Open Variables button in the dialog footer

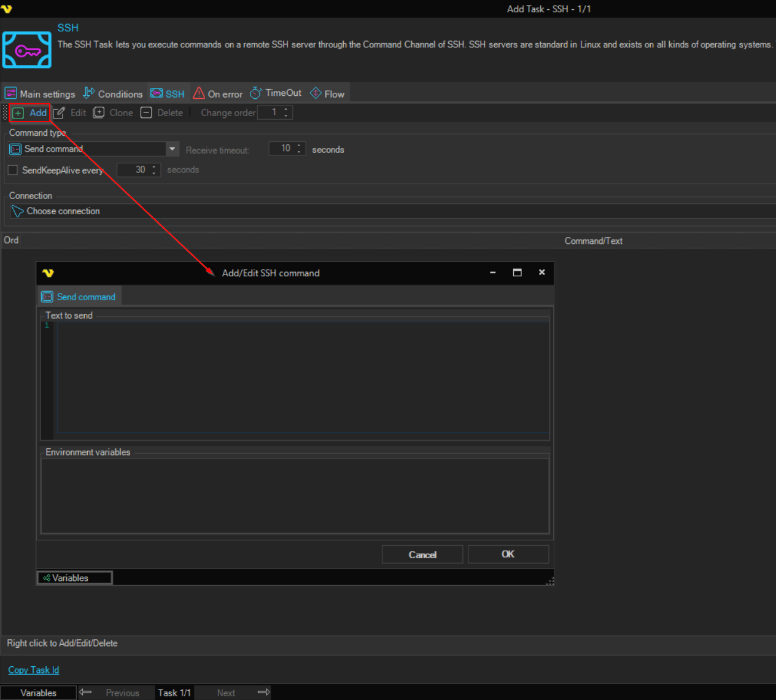pos(75,578)
